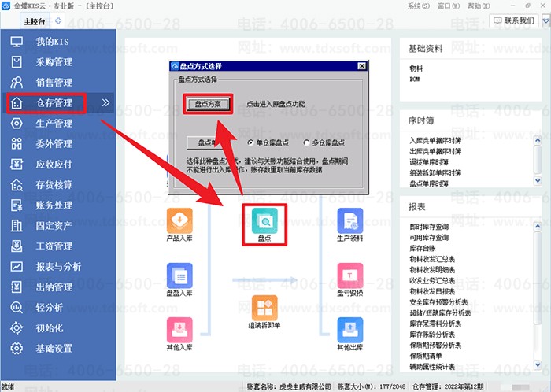
Task: Open 即时库存查询 report link
Action: [x=429, y=226]
